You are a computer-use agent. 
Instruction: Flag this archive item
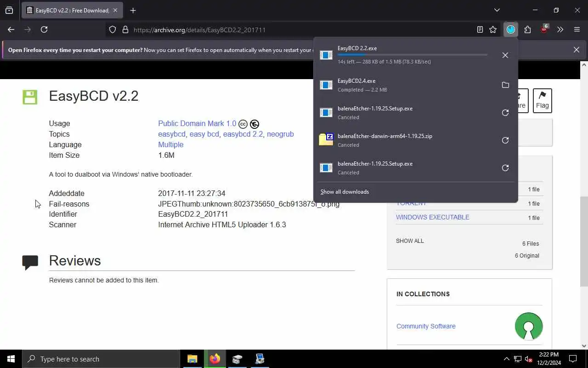point(542,100)
